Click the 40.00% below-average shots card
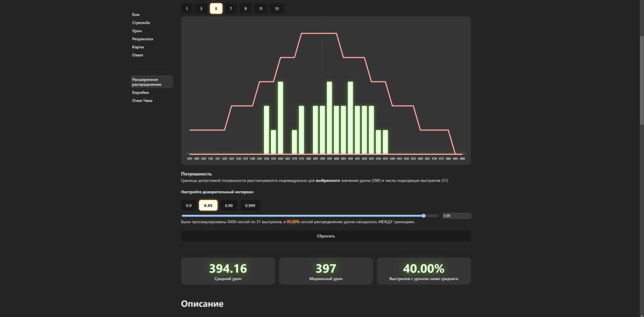This screenshot has height=317, width=644. tap(424, 271)
